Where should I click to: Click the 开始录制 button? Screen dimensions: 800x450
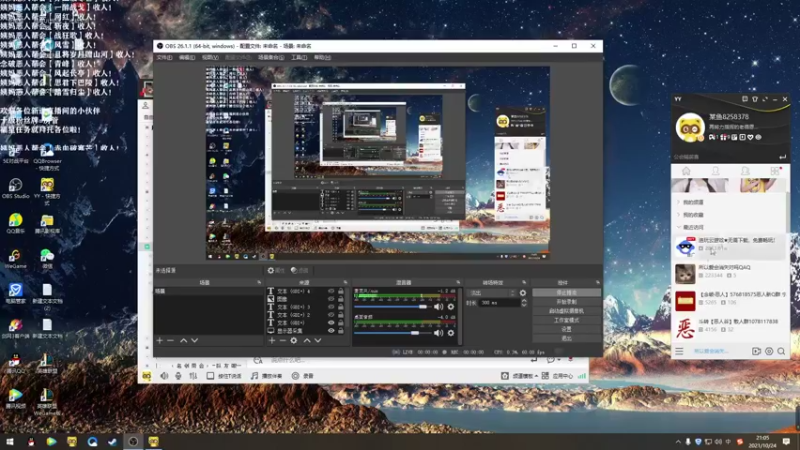(x=566, y=302)
